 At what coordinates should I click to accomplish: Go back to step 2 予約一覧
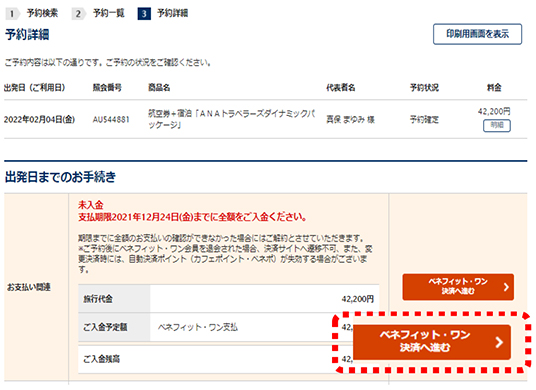98,13
